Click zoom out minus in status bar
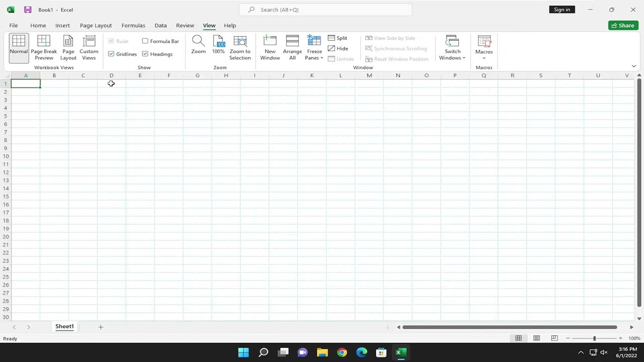Viewport: 644px width, 362px height. (x=568, y=338)
